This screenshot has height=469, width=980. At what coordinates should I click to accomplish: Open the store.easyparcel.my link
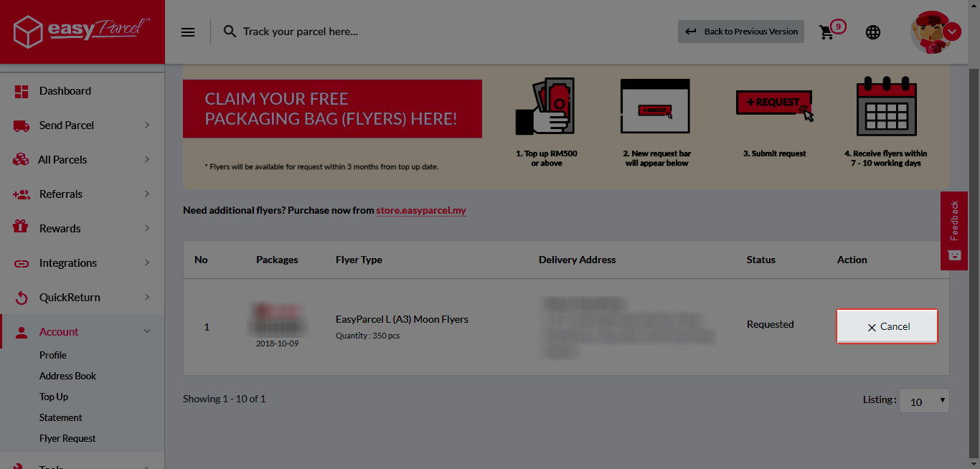tap(421, 211)
